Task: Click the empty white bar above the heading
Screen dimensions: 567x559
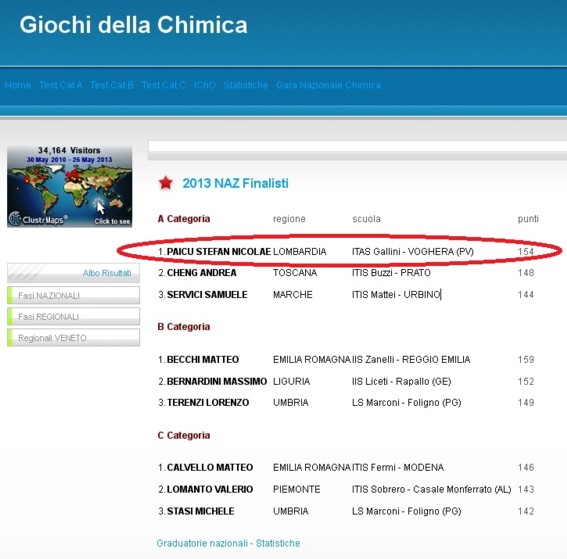Action: point(357,150)
